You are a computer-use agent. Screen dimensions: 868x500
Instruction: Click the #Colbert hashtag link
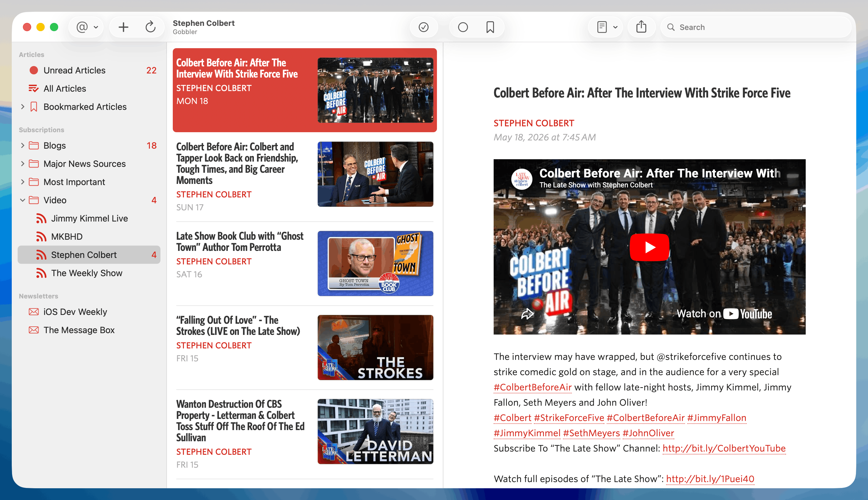tap(512, 418)
